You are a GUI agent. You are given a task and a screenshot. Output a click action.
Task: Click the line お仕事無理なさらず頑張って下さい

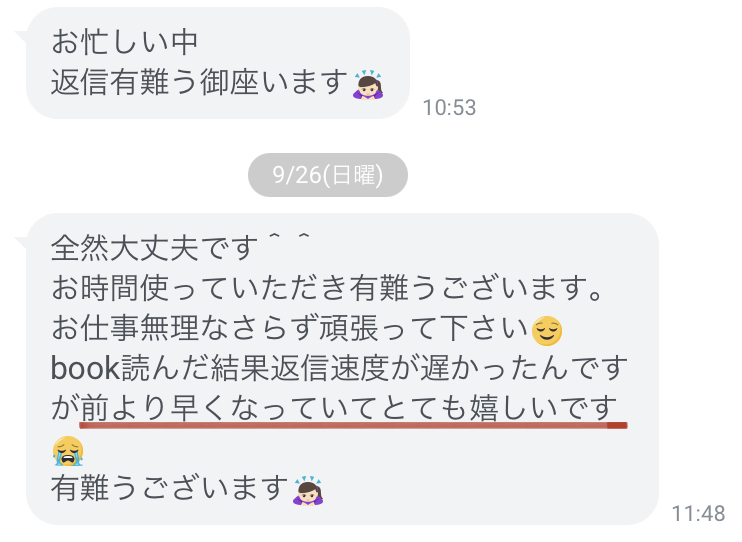coord(289,329)
